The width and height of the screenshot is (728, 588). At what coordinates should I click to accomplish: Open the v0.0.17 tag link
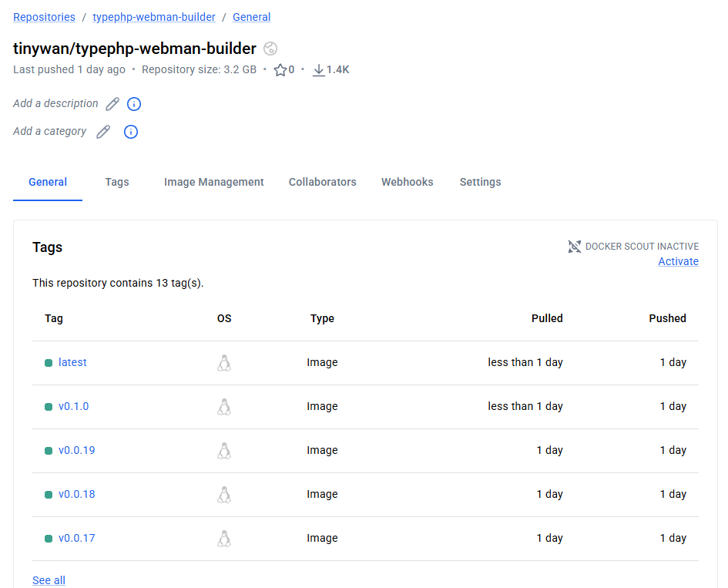tap(76, 539)
